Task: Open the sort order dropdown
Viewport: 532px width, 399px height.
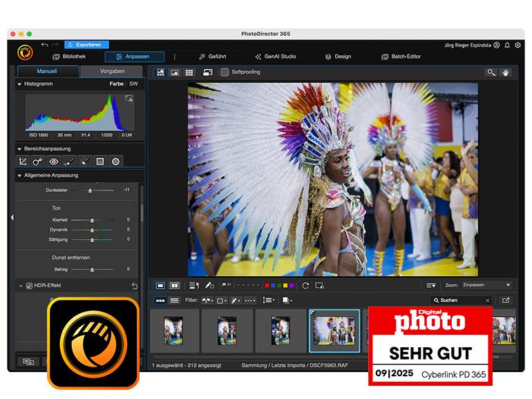Action: (x=269, y=300)
